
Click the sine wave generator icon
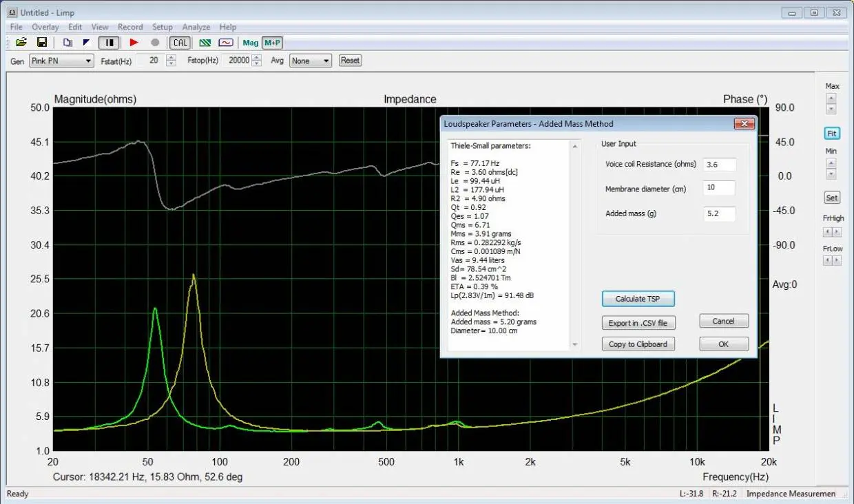(225, 43)
